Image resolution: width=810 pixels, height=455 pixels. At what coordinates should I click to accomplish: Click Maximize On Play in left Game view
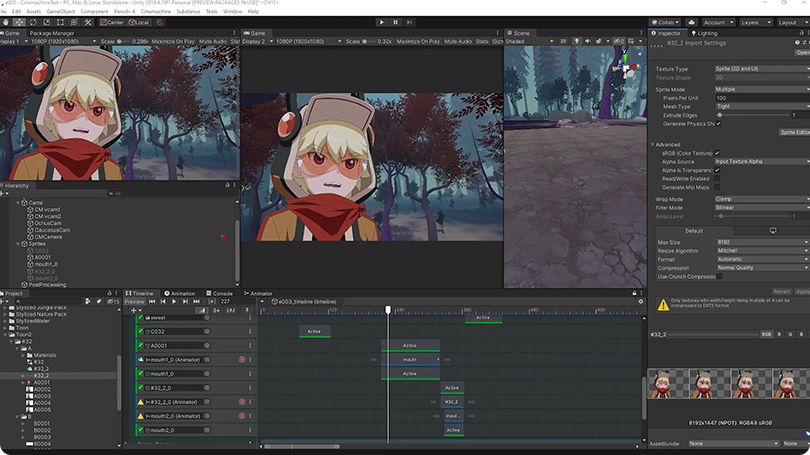click(x=173, y=41)
